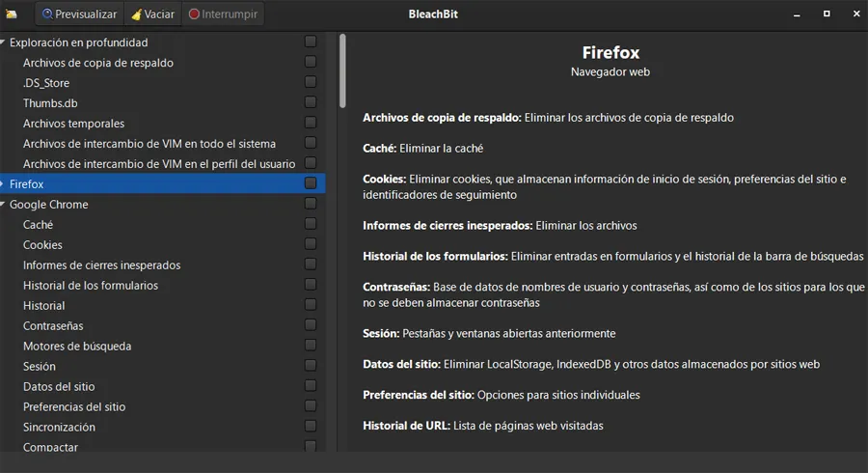Open the BleachBit application menu icon
Image resolution: width=868 pixels, height=473 pixels.
click(x=11, y=14)
